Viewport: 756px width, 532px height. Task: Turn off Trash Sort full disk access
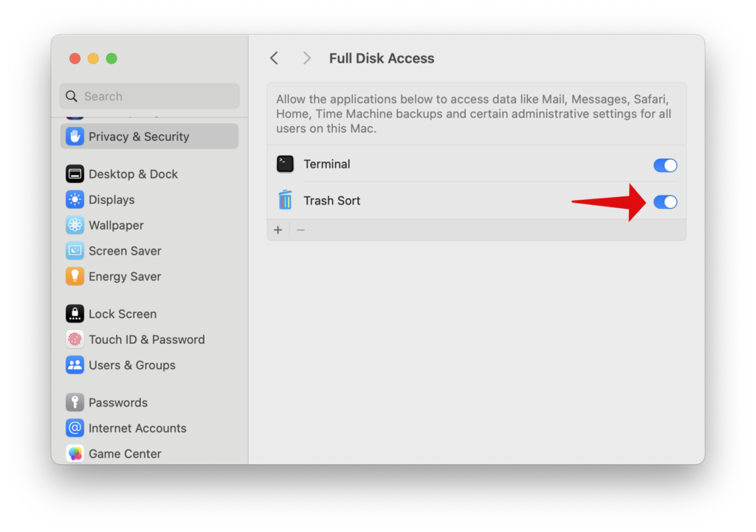pos(665,202)
